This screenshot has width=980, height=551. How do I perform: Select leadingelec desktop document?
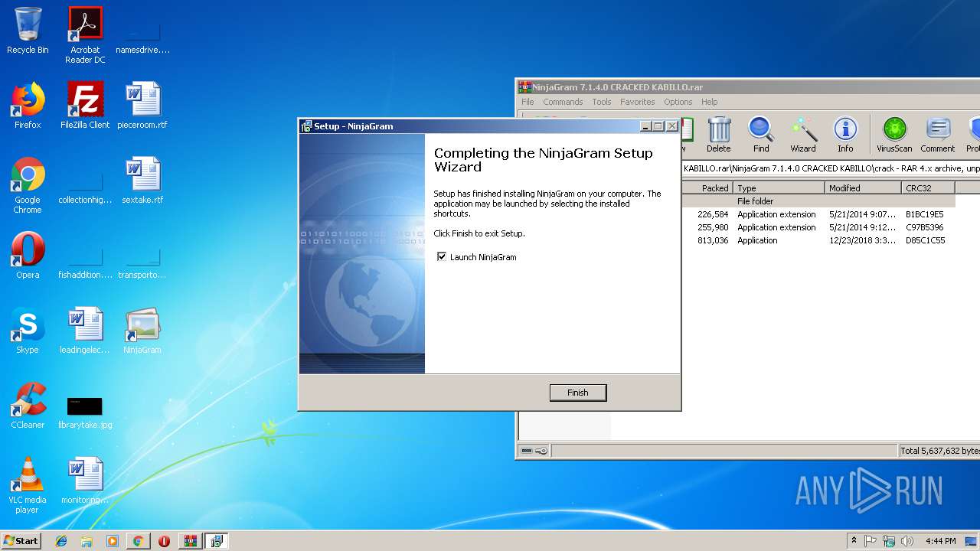(85, 331)
